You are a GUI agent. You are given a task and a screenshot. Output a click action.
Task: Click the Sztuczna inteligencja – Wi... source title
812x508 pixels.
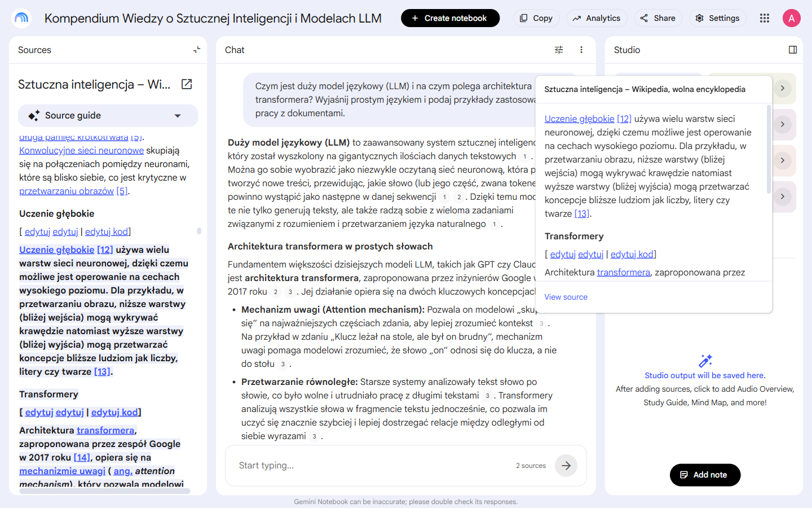click(x=94, y=84)
